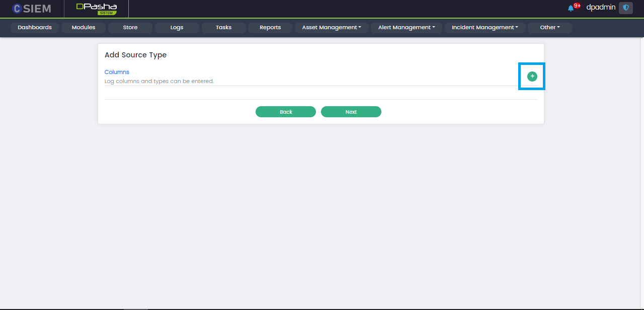Viewport: 644px width, 310px height.
Task: Expand the Other menu dropdown
Action: tap(549, 28)
